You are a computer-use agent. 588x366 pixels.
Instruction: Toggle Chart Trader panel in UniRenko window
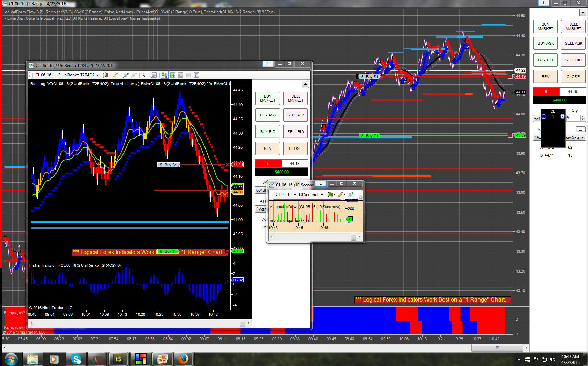click(x=164, y=75)
